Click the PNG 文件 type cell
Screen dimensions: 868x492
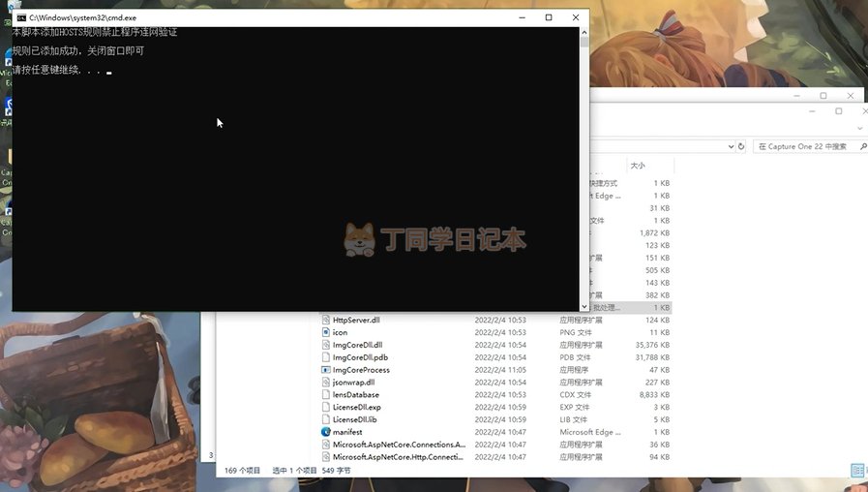pyautogui.click(x=576, y=332)
